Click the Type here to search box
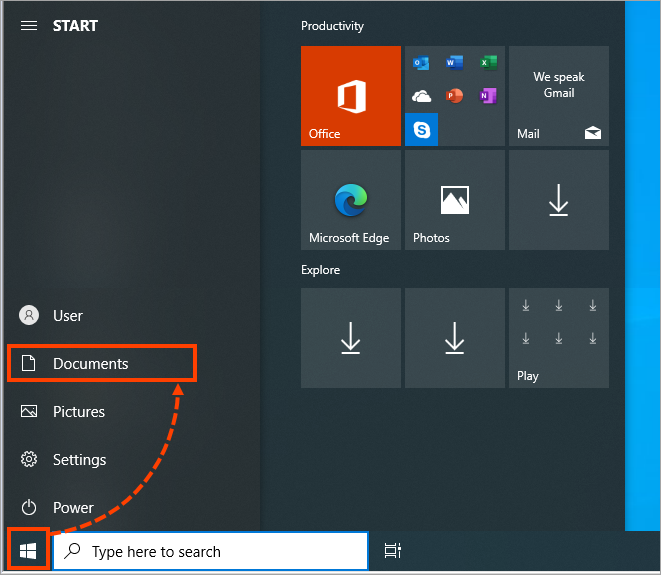 [x=211, y=551]
